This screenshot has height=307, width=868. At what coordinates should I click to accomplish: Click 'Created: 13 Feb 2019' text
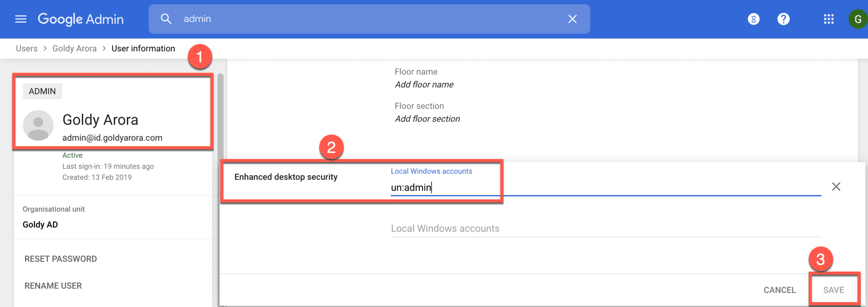(x=97, y=177)
